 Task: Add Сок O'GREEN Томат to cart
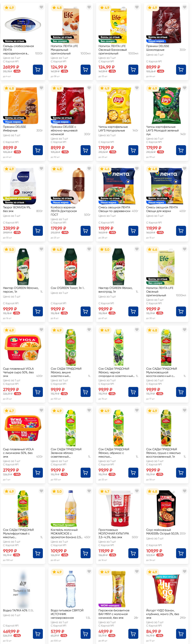85,311
